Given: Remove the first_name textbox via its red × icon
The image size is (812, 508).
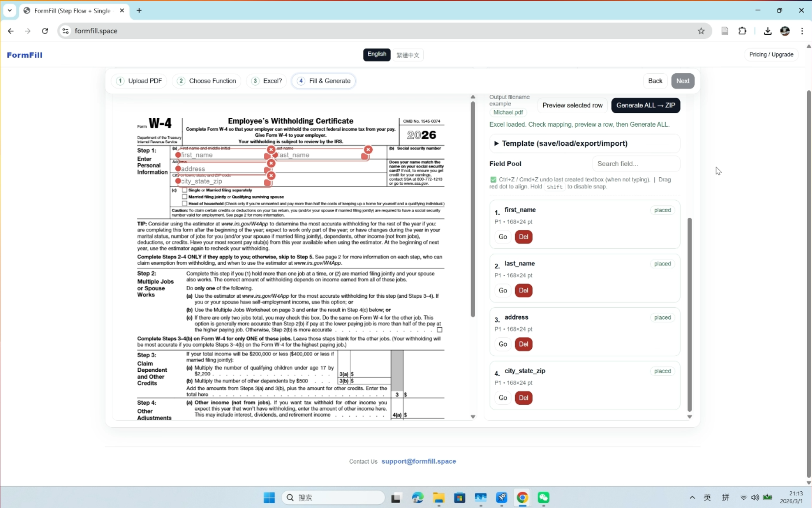Looking at the screenshot, I should (x=271, y=150).
